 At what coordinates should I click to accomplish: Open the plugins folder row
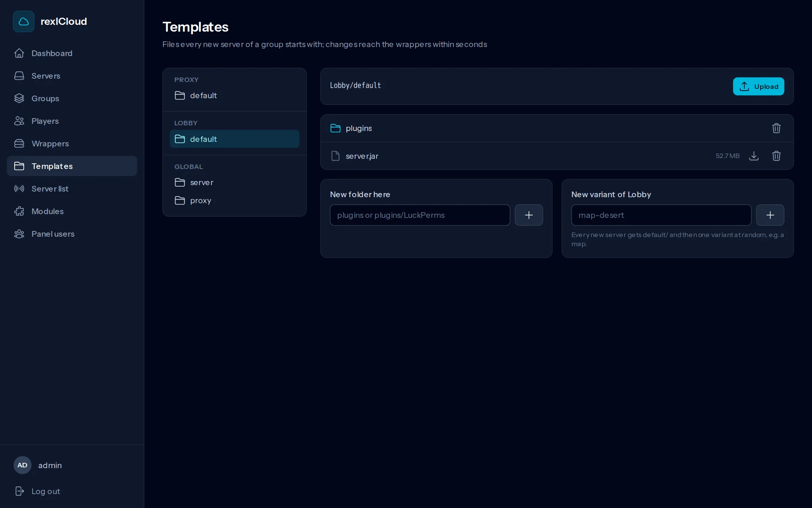click(557, 128)
